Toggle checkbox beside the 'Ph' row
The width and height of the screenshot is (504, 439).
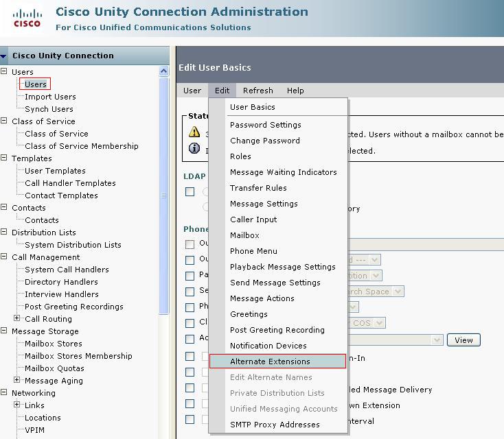[x=190, y=307]
